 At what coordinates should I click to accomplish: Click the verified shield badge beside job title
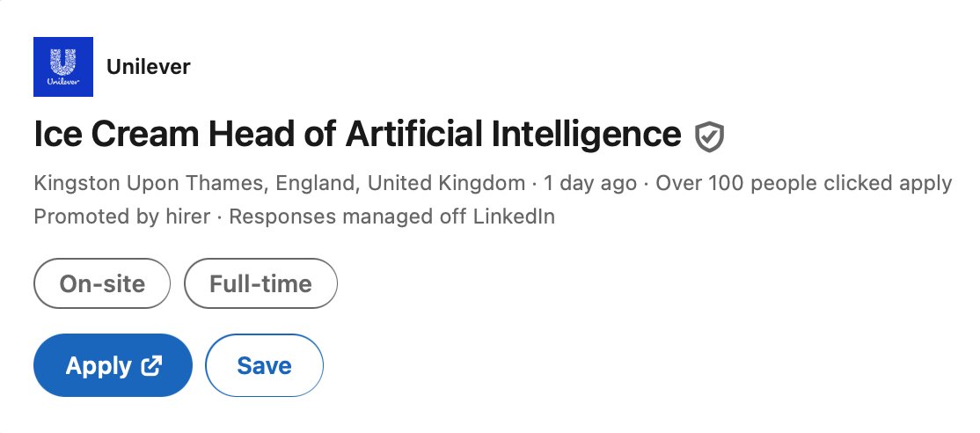(709, 136)
